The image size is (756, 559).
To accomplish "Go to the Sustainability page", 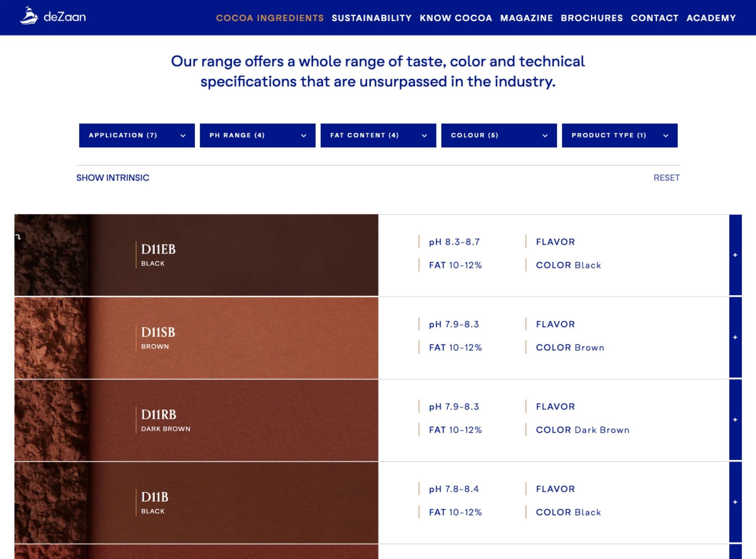I will (x=372, y=18).
